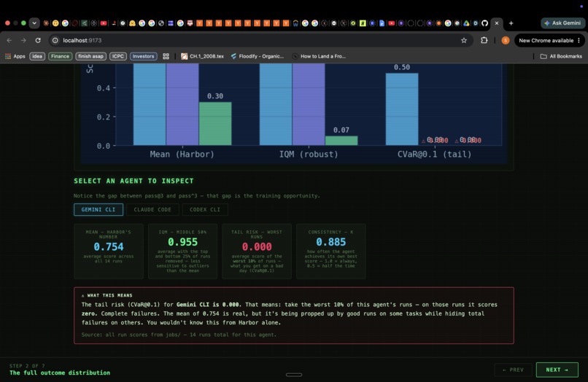The image size is (588, 382).
Task: Click the consistency value 0.885
Action: pos(330,242)
